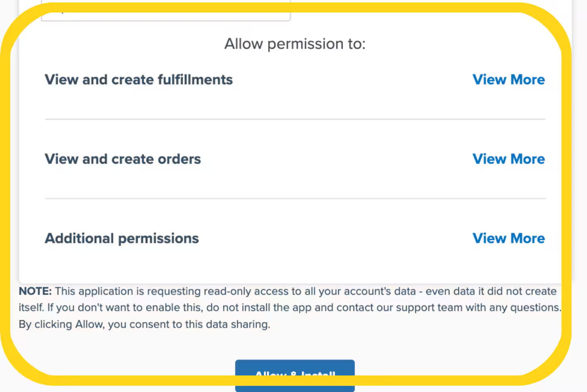Click the Allow permission to heading
The height and width of the screenshot is (392, 587).
tap(295, 43)
